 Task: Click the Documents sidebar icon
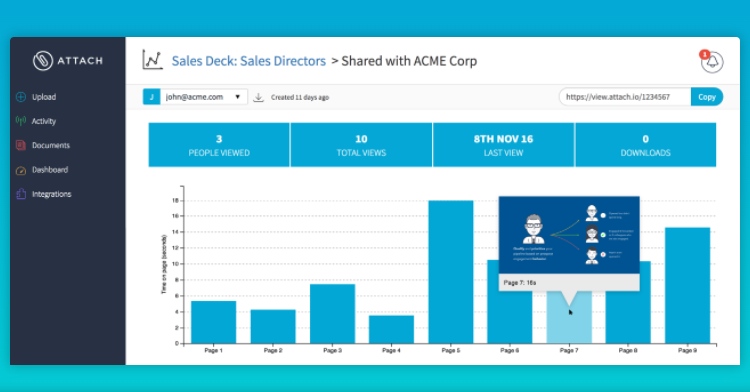pyautogui.click(x=21, y=145)
